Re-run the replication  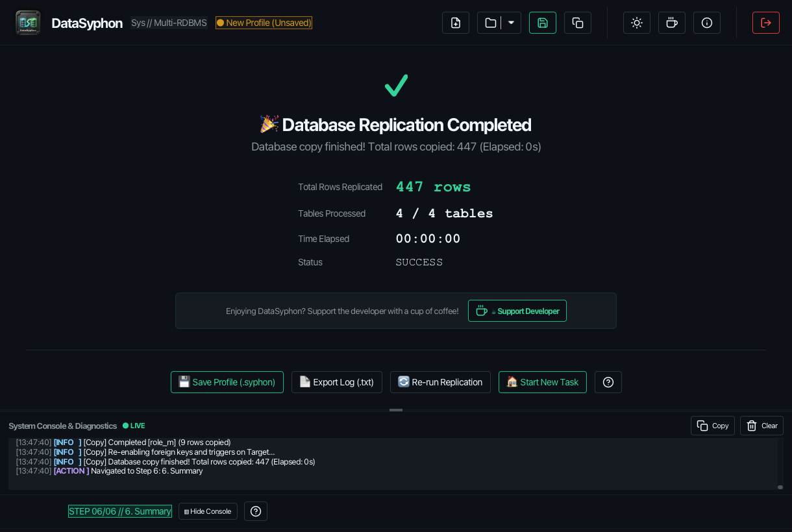440,382
